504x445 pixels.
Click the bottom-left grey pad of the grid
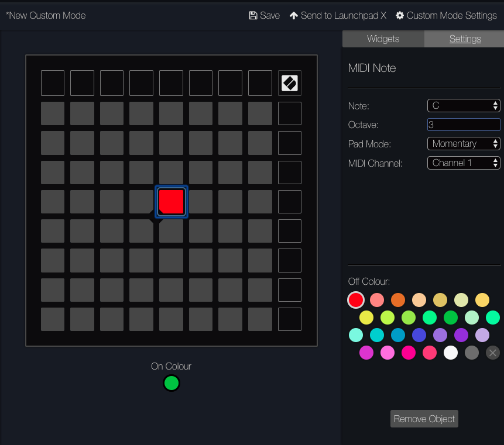53,319
